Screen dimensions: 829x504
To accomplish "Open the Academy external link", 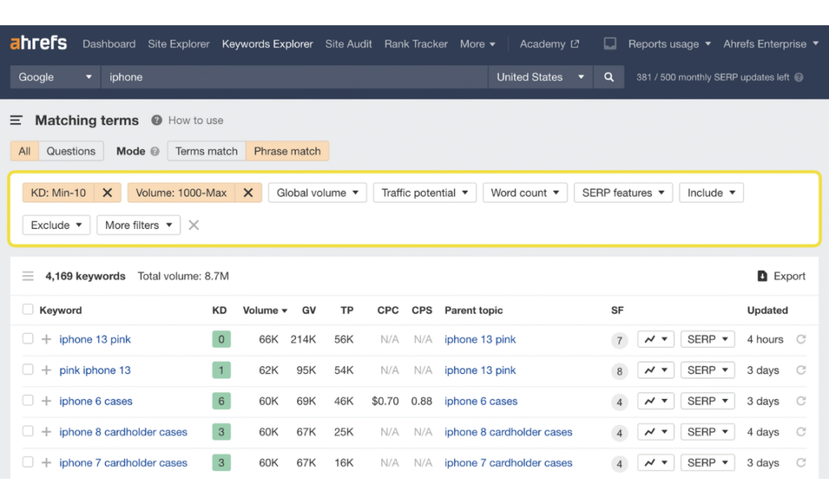I will [550, 44].
